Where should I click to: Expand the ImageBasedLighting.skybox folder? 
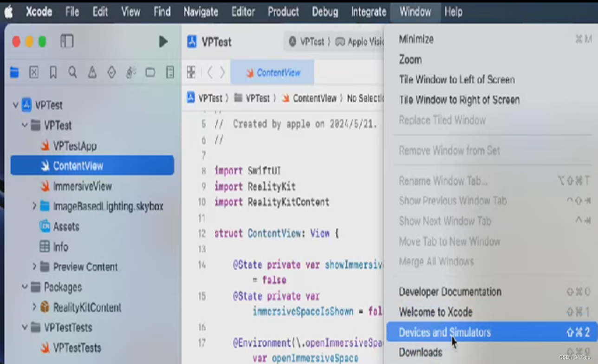(x=34, y=206)
